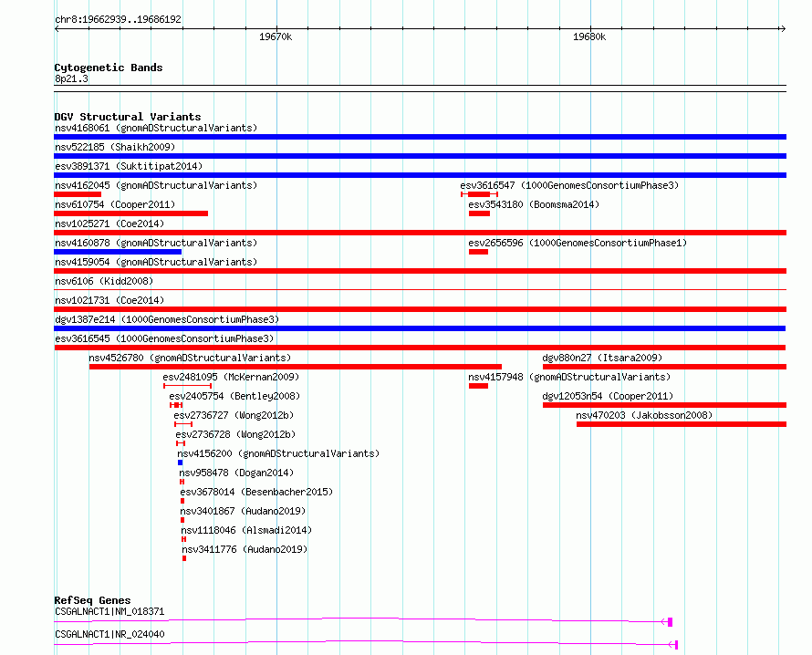The width and height of the screenshot is (812, 655).
Task: Click the small blue square under nsv4156200
Action: 181,463
